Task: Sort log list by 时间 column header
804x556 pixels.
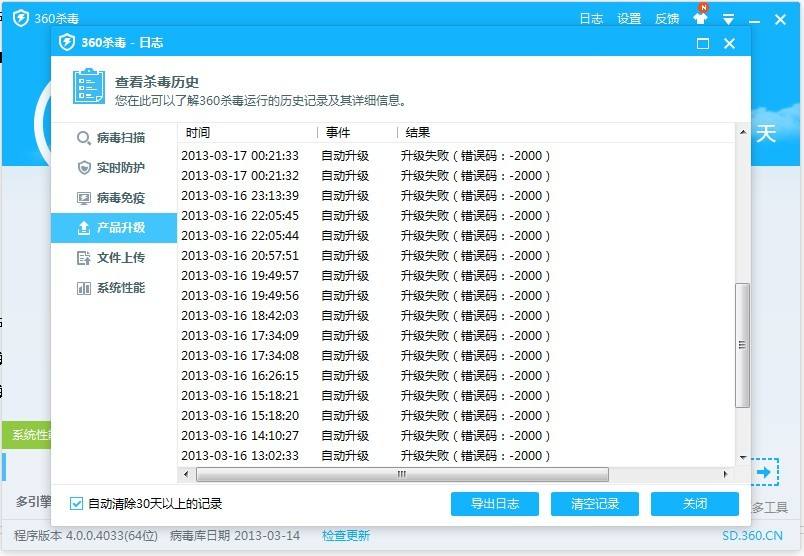Action: (246, 132)
